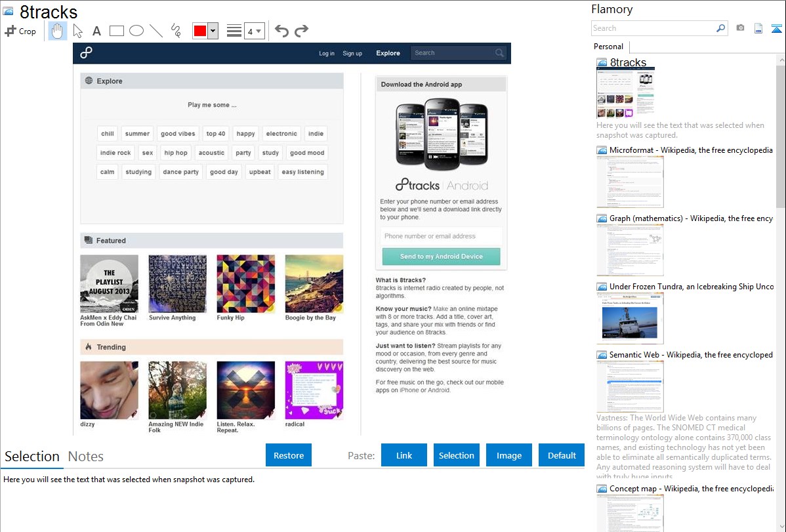Viewport: 786px width, 532px height.
Task: Select the hip hop tag
Action: (x=175, y=152)
